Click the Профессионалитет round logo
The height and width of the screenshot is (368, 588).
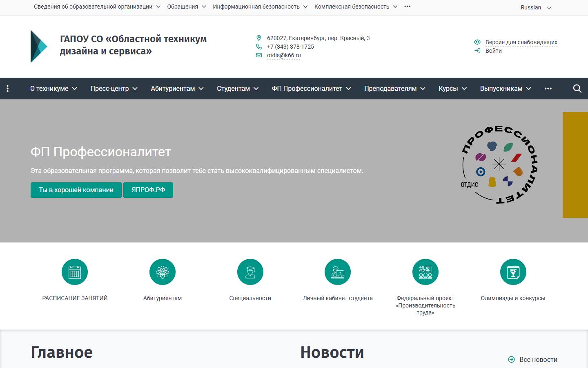(x=499, y=164)
